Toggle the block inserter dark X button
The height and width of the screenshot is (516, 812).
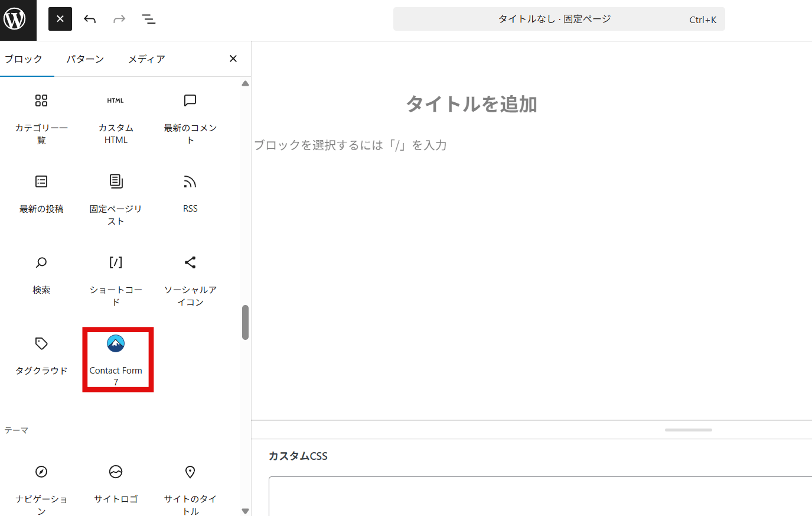[x=60, y=19]
